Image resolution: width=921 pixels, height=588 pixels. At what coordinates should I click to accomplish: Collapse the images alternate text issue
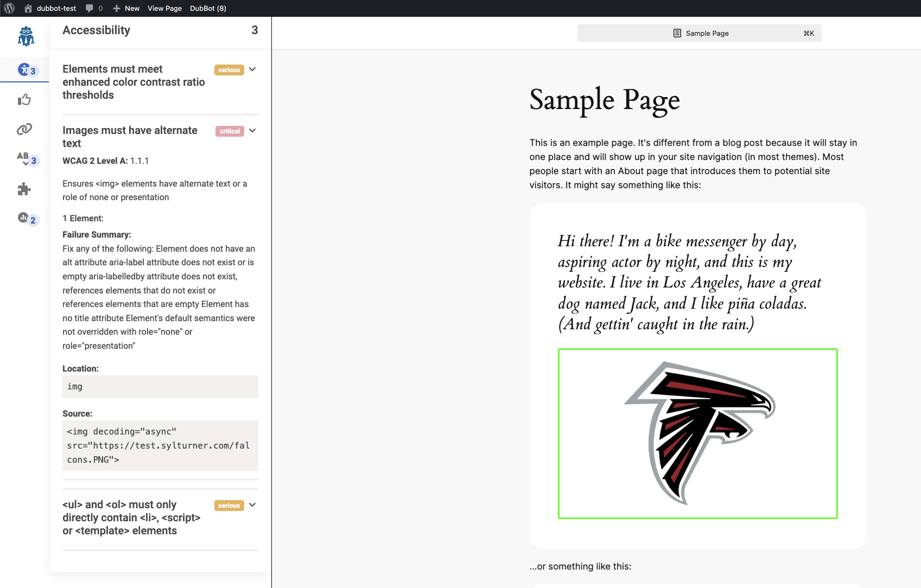point(252,131)
